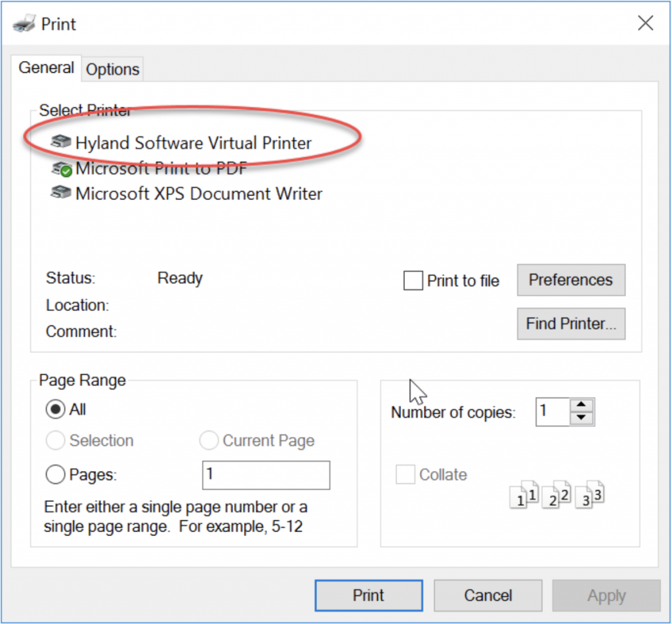
Task: Select the Hyland Software Virtual Printer icon
Action: pyautogui.click(x=61, y=142)
